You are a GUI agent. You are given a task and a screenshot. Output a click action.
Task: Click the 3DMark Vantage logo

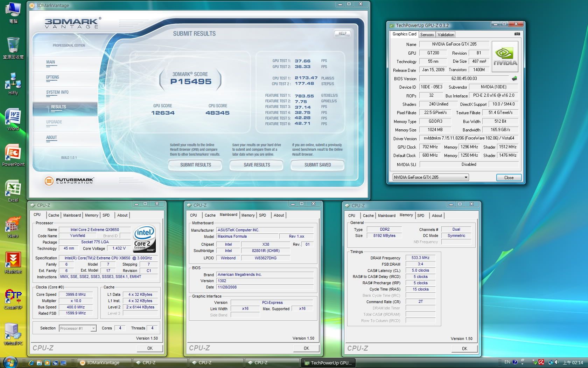72,23
